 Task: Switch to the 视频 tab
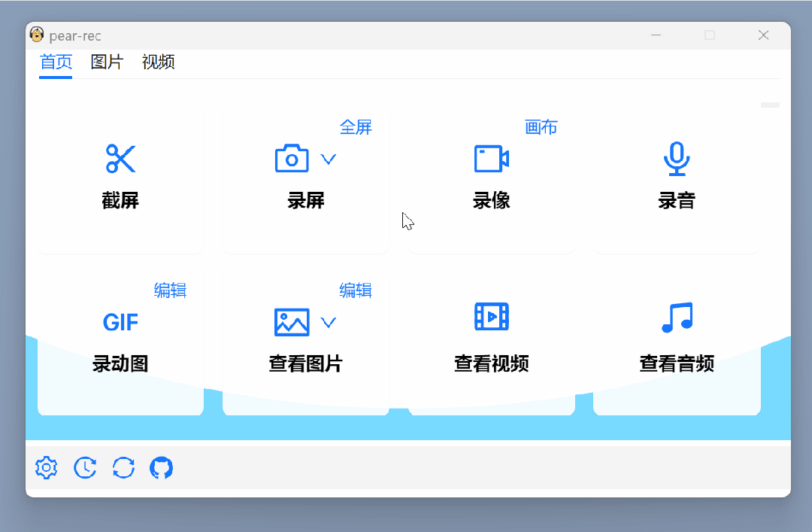(157, 62)
